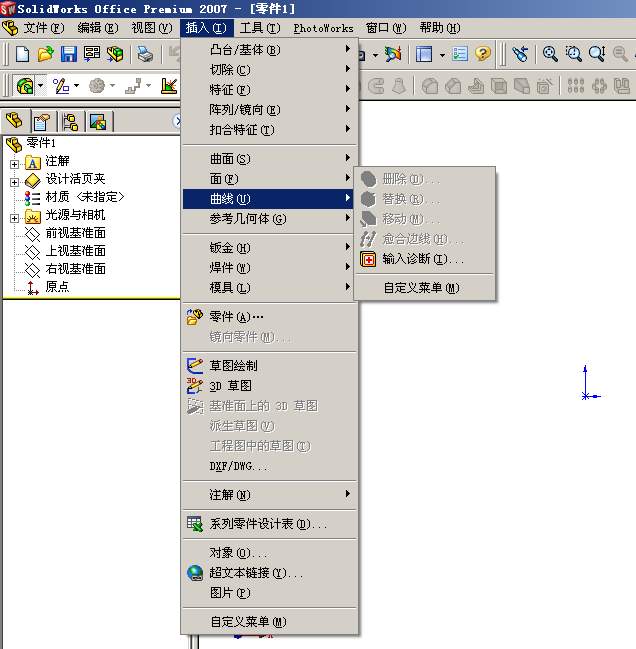Open the 注解(N) submenu in Insert menu
Image resolution: width=636 pixels, height=649 pixels.
269,495
